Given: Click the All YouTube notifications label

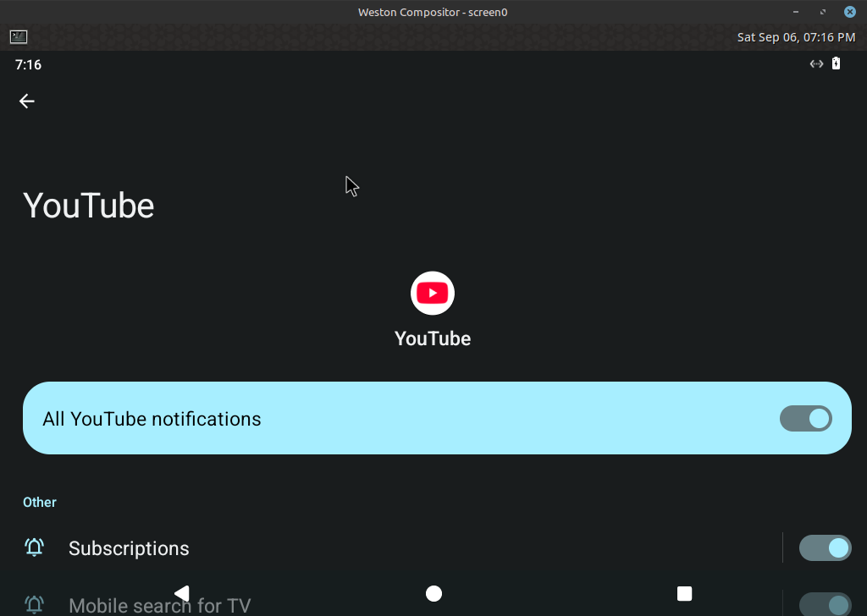Looking at the screenshot, I should [x=152, y=419].
